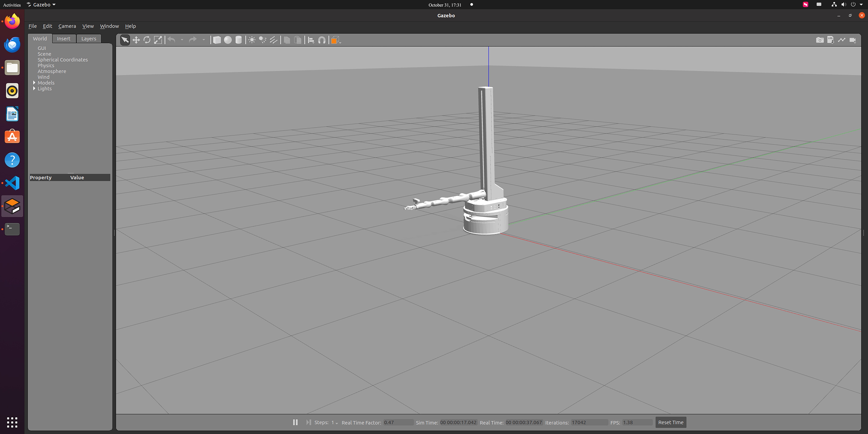Select Physics in the World tree

tap(46, 65)
